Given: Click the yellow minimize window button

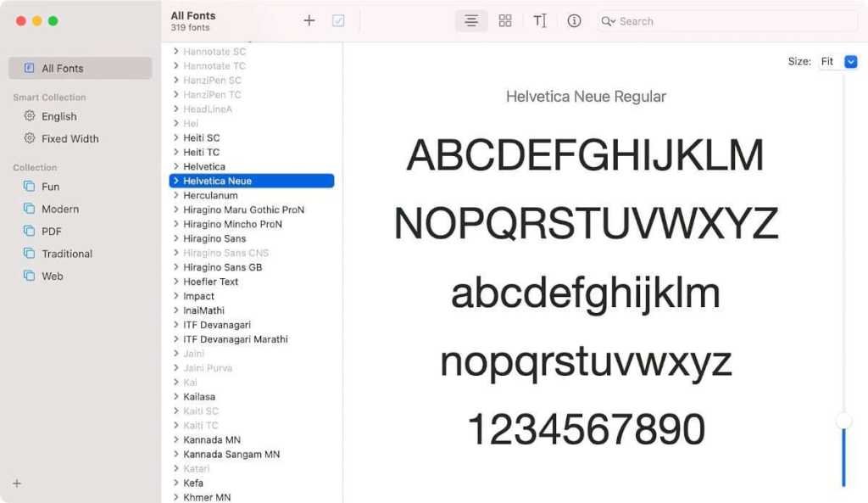Looking at the screenshot, I should click(37, 21).
